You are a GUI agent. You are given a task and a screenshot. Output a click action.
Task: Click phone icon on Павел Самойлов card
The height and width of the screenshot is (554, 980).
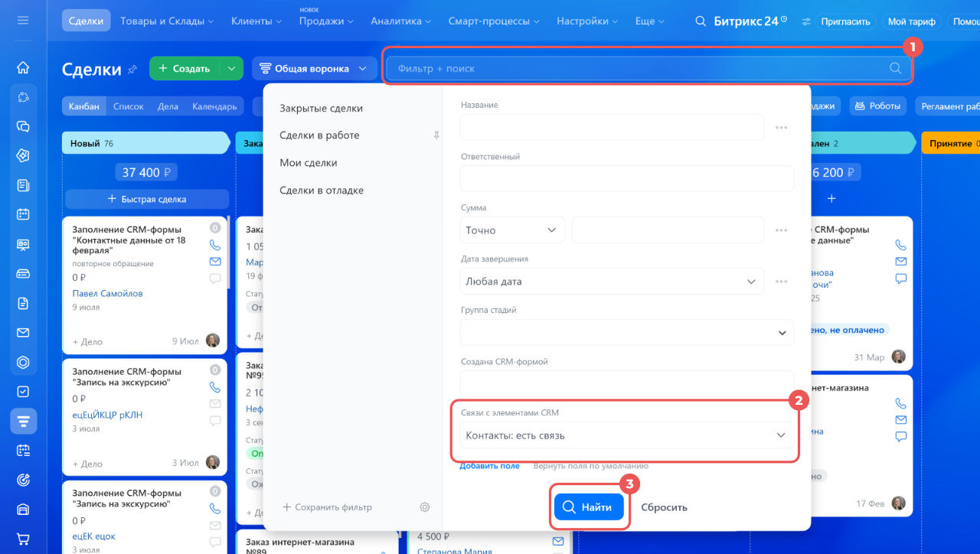pos(215,245)
